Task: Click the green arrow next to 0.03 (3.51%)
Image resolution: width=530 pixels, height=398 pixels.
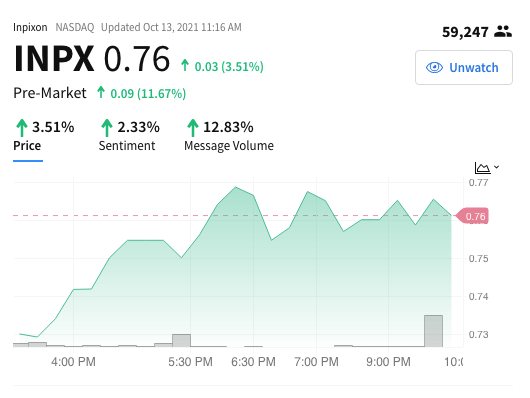Action: pyautogui.click(x=185, y=65)
